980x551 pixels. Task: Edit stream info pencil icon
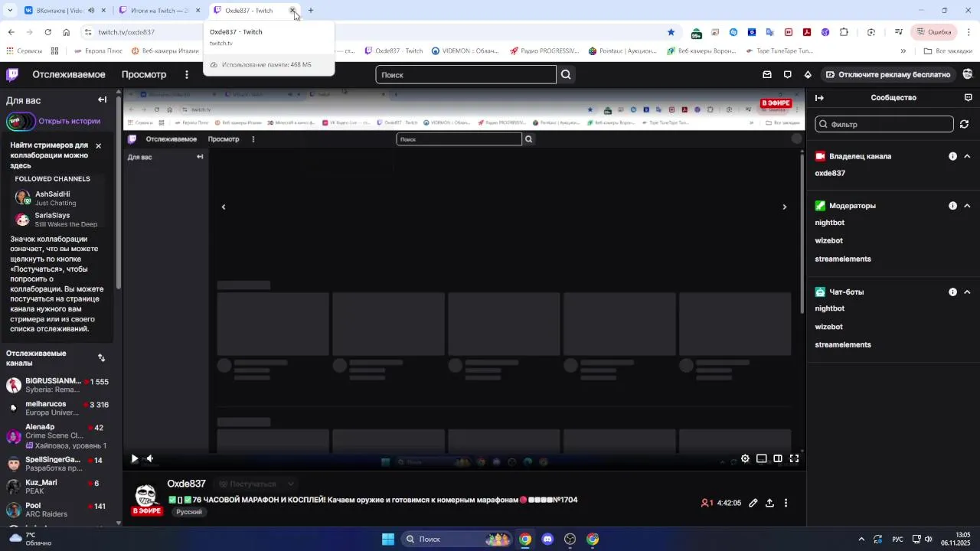[x=753, y=503]
